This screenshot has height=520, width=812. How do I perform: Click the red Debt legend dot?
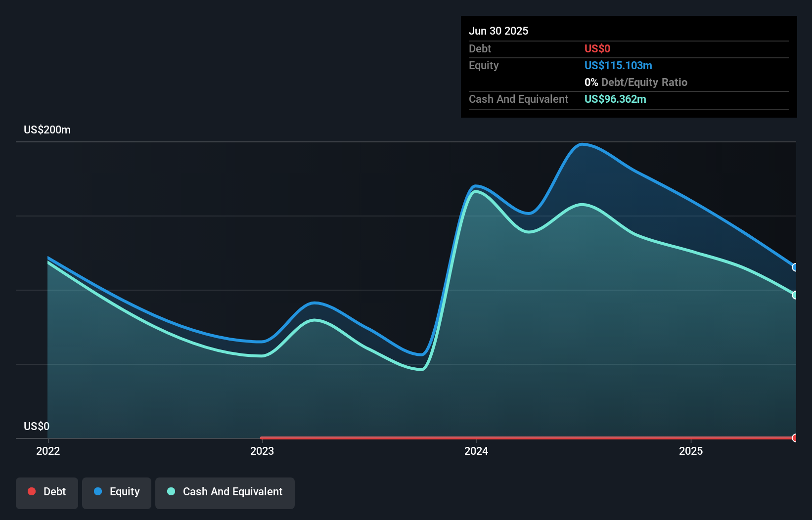click(32, 491)
